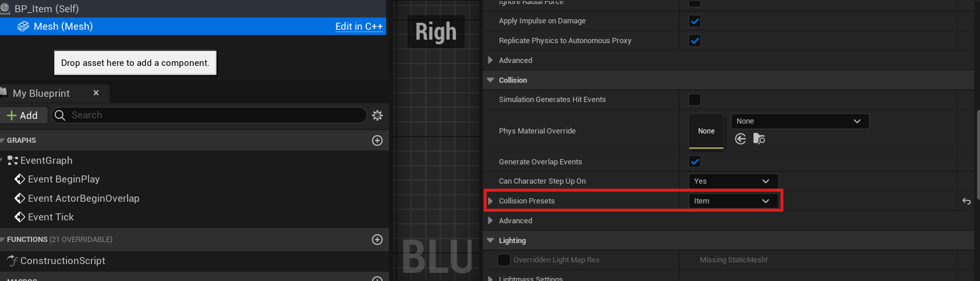Click the Edit in C++ link
The width and height of the screenshot is (980, 281).
point(359,26)
